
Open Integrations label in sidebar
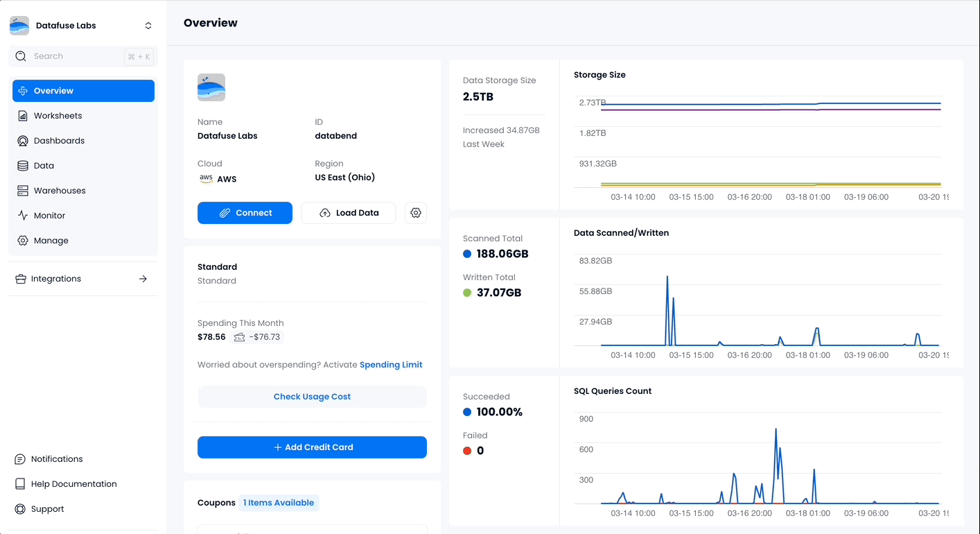56,279
